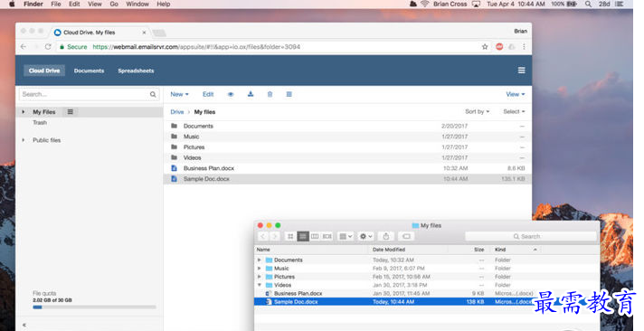Click the Finder share button
The width and height of the screenshot is (644, 331).
click(386, 236)
